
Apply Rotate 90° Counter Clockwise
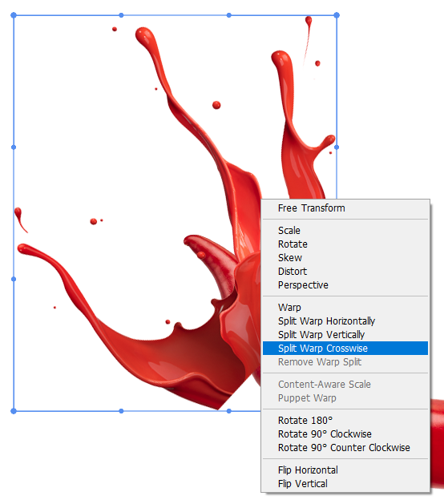click(x=345, y=448)
